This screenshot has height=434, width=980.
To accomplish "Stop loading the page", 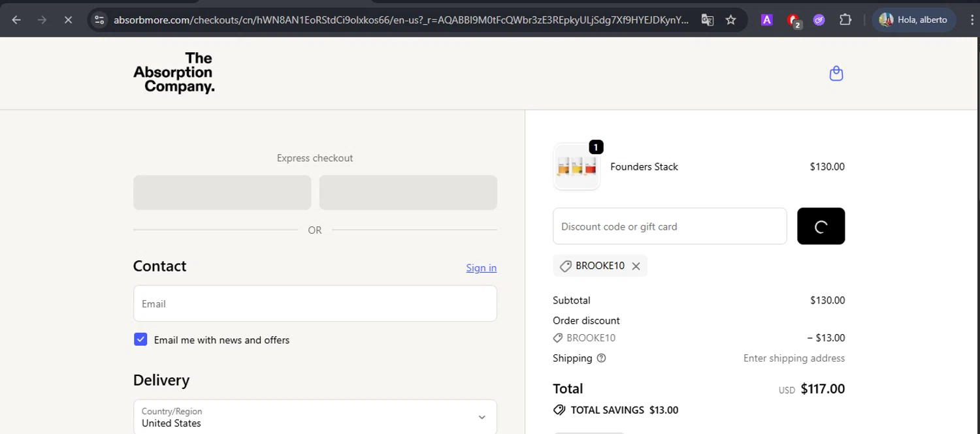I will click(68, 20).
